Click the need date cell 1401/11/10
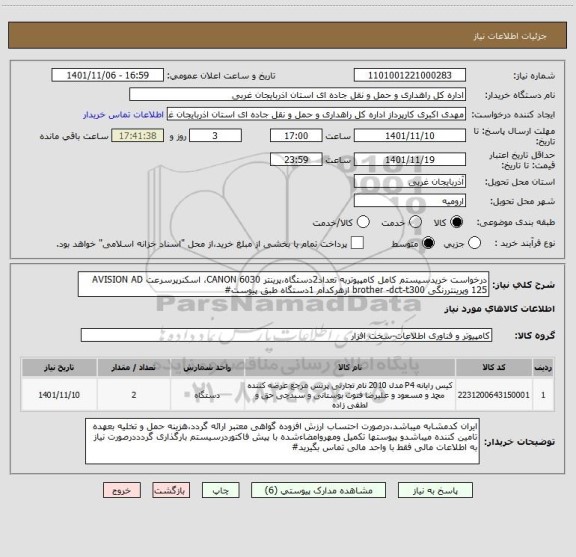This screenshot has height=557, width=576. pyautogui.click(x=59, y=395)
